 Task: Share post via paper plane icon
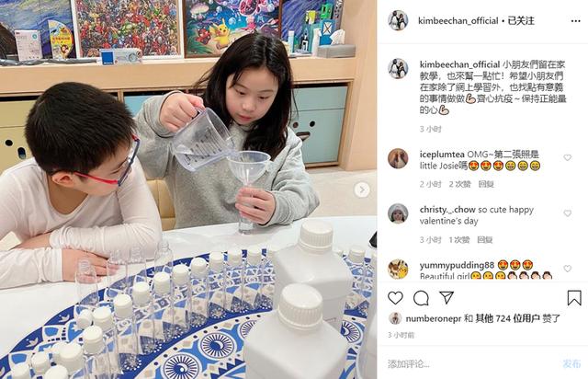[x=447, y=297]
